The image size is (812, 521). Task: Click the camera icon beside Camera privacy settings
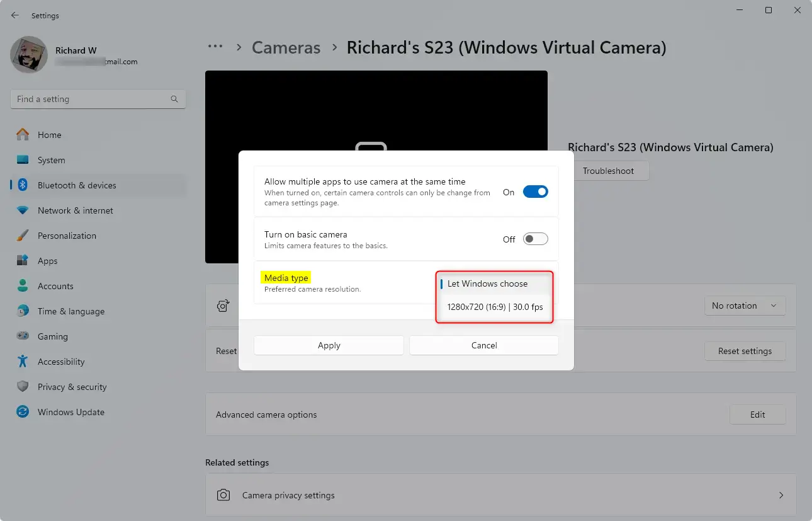pyautogui.click(x=223, y=495)
